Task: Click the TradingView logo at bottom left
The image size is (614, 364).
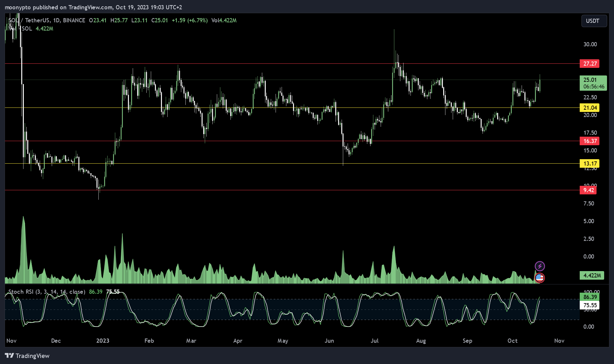Action: click(27, 356)
